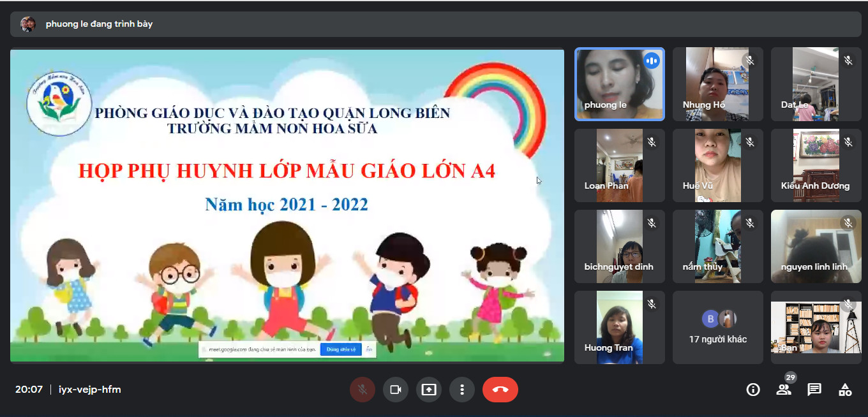Viewport: 868px width, 417px height.
Task: Click "Ẩn" to hide the sharing bar
Action: click(369, 349)
